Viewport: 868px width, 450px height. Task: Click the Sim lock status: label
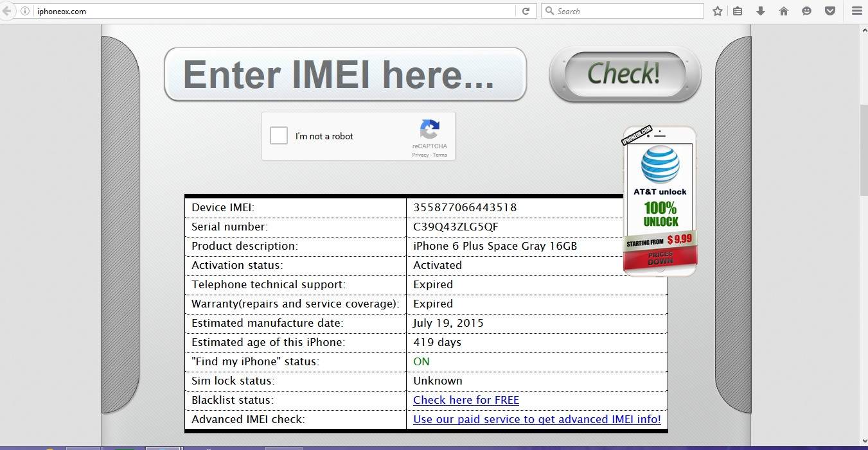(x=233, y=381)
